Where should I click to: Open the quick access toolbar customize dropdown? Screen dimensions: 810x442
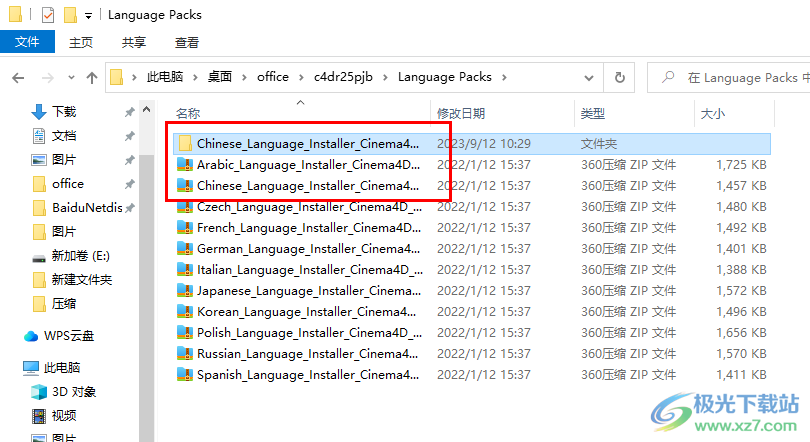[x=88, y=16]
